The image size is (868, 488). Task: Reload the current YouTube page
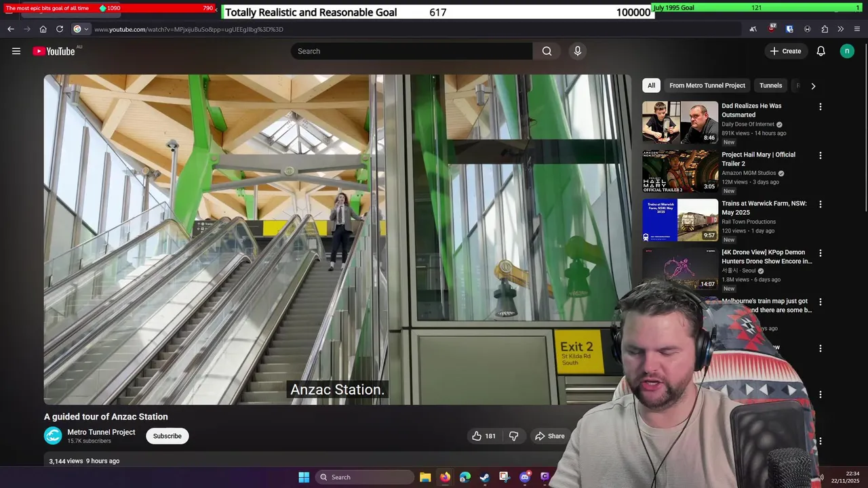click(60, 29)
